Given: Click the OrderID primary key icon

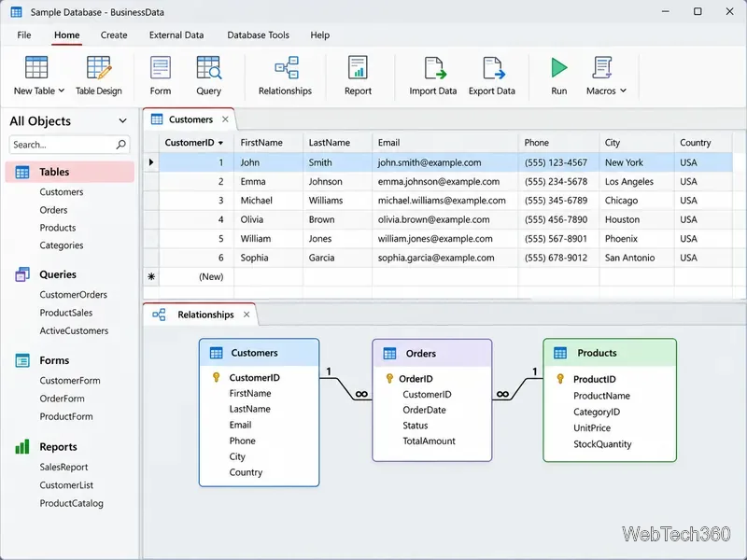Looking at the screenshot, I should point(389,379).
